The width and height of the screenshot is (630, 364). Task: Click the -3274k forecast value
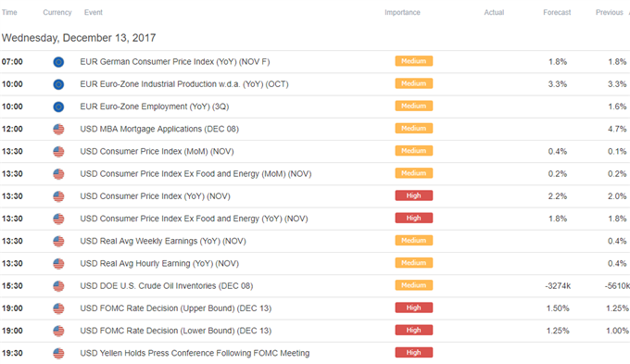(558, 286)
